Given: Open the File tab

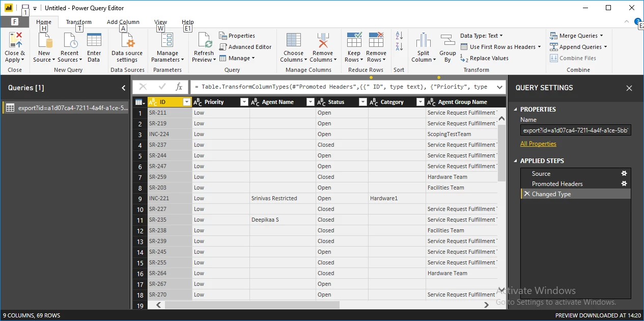Looking at the screenshot, I should pyautogui.click(x=14, y=21).
